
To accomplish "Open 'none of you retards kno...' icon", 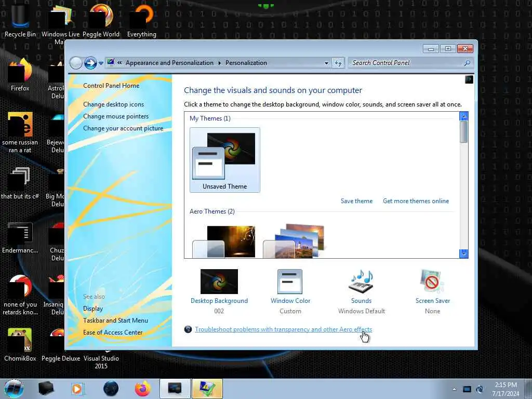I will click(20, 295).
